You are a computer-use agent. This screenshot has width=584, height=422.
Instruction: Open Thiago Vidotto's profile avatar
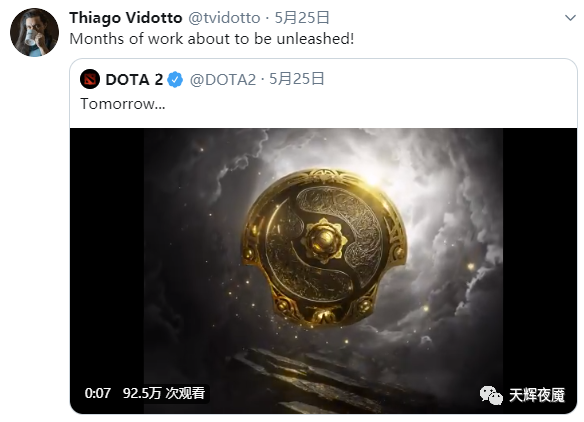tap(34, 32)
